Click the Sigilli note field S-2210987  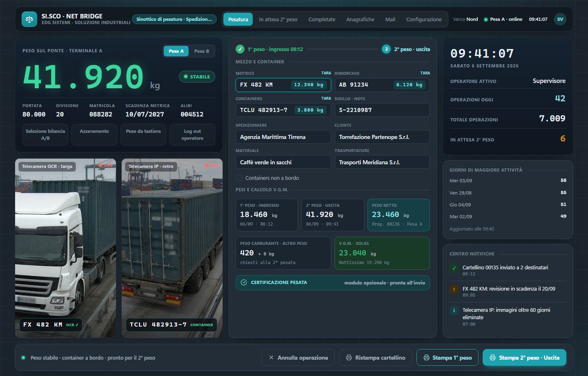382,110
